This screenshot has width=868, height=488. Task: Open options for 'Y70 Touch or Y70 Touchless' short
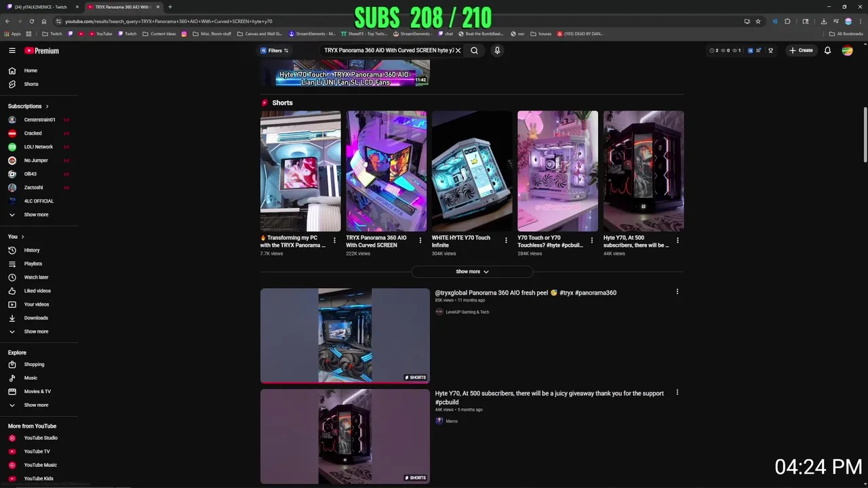pos(591,240)
